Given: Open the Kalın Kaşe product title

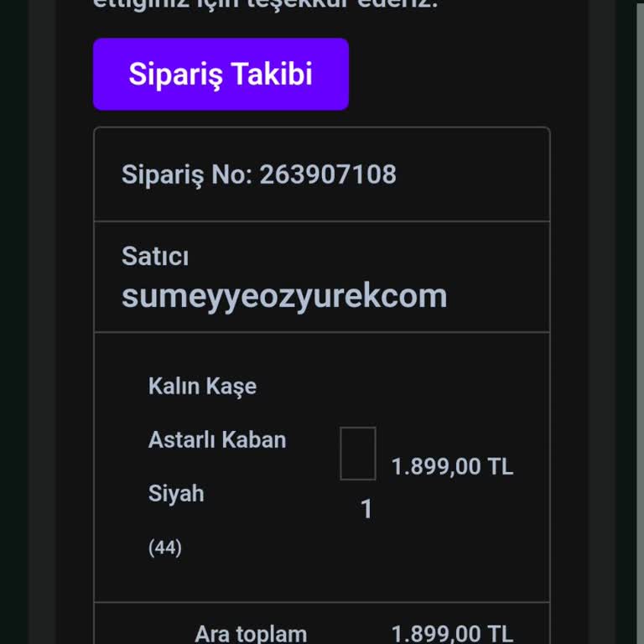Looking at the screenshot, I should tap(202, 387).
